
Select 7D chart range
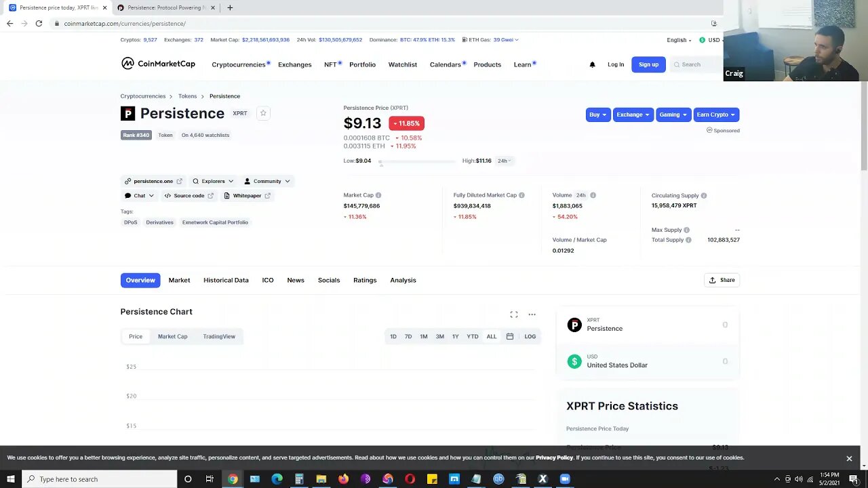[x=408, y=336]
